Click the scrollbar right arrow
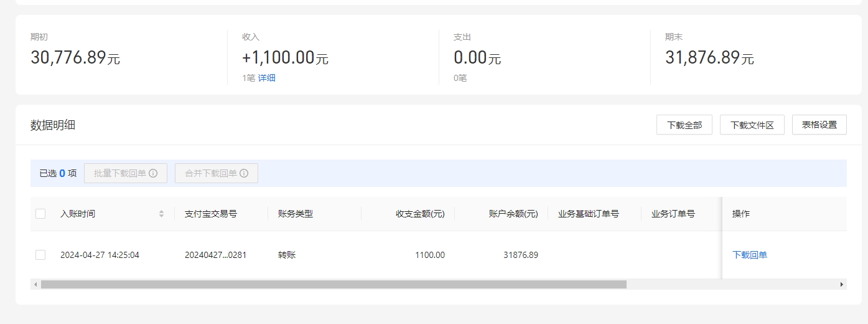 [x=842, y=284]
